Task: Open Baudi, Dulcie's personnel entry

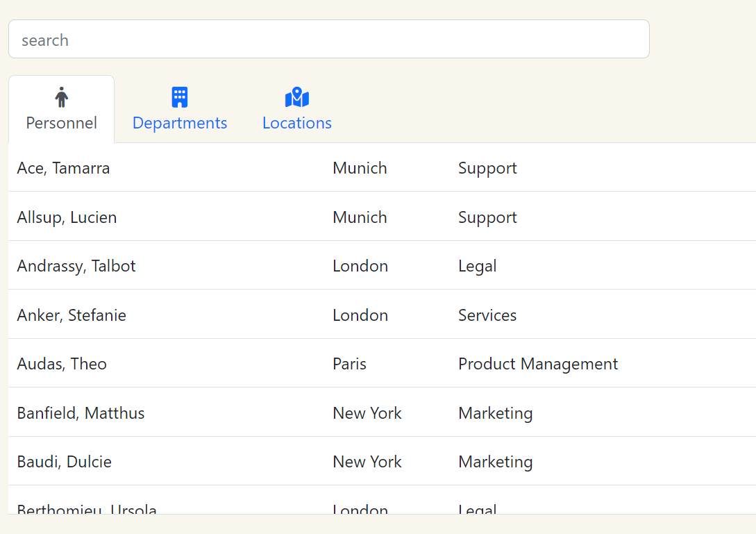Action: click(64, 461)
